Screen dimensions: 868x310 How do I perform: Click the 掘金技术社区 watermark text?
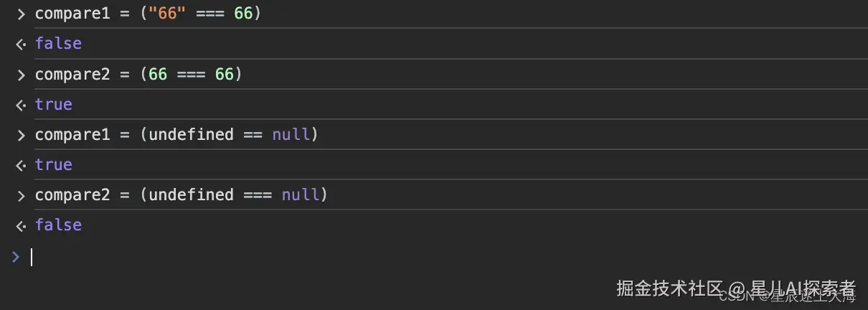pos(669,288)
